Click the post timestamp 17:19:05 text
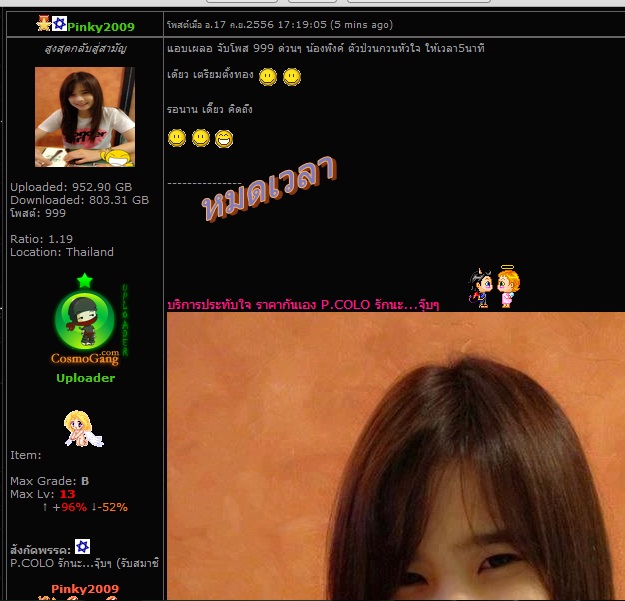 [x=302, y=25]
